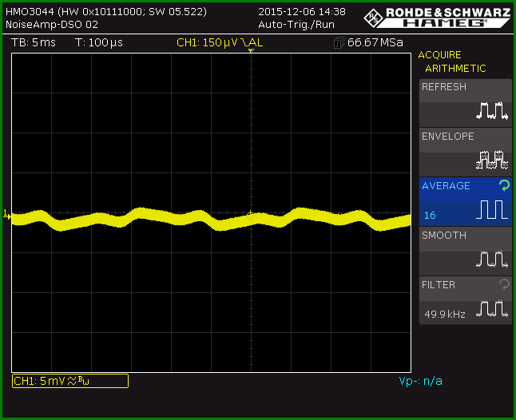Open the CH1: 5 mV channel settings box

[x=70, y=381]
